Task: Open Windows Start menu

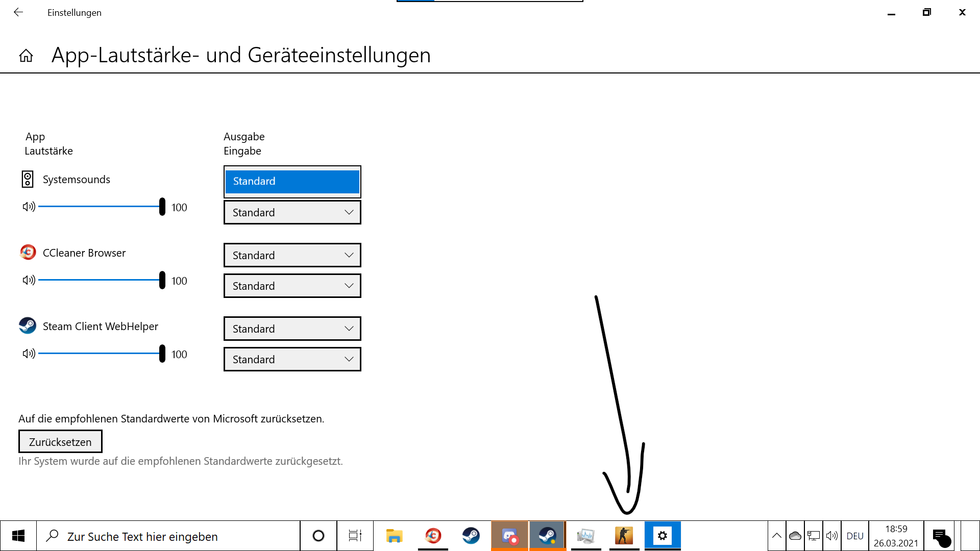Action: click(18, 536)
